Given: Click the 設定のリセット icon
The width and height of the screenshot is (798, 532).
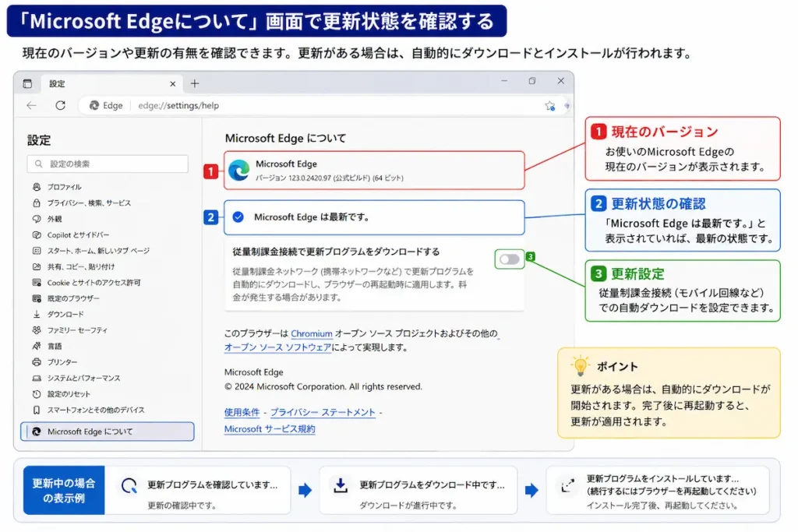Looking at the screenshot, I should 37,394.
